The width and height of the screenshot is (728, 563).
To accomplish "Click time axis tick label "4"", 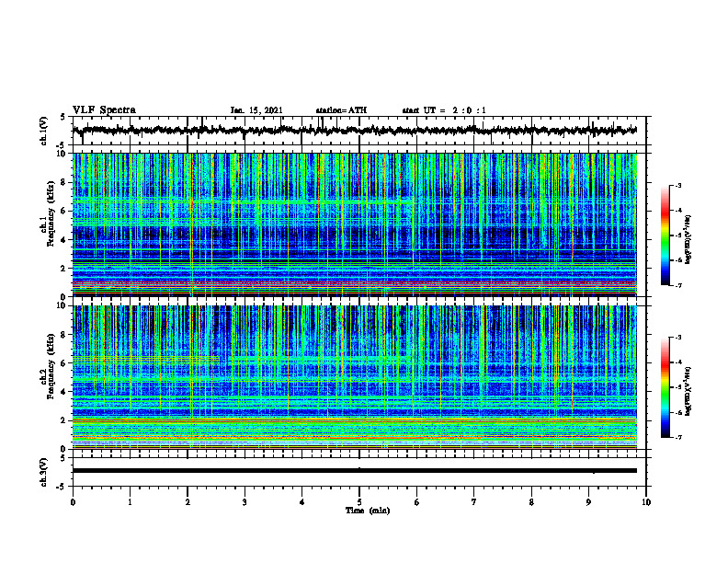I will (302, 502).
